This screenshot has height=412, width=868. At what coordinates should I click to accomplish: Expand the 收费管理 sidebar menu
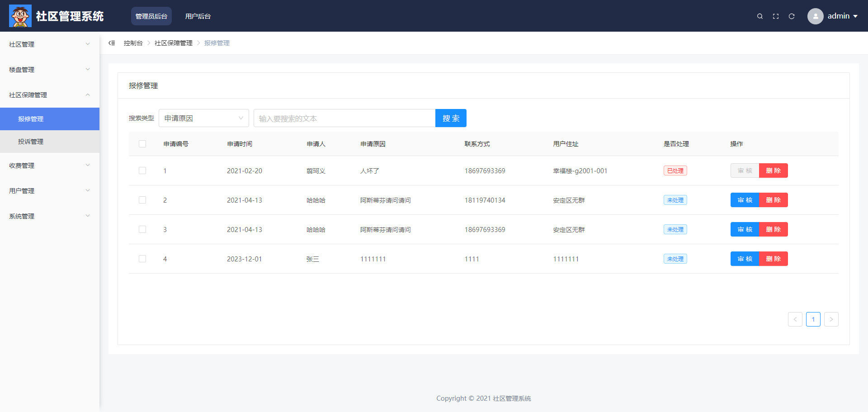[49, 166]
